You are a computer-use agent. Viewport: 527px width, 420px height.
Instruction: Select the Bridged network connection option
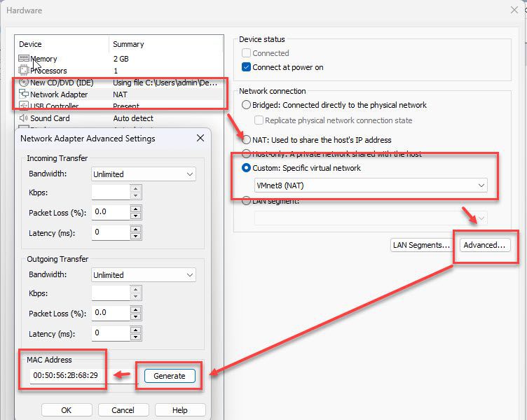[247, 105]
